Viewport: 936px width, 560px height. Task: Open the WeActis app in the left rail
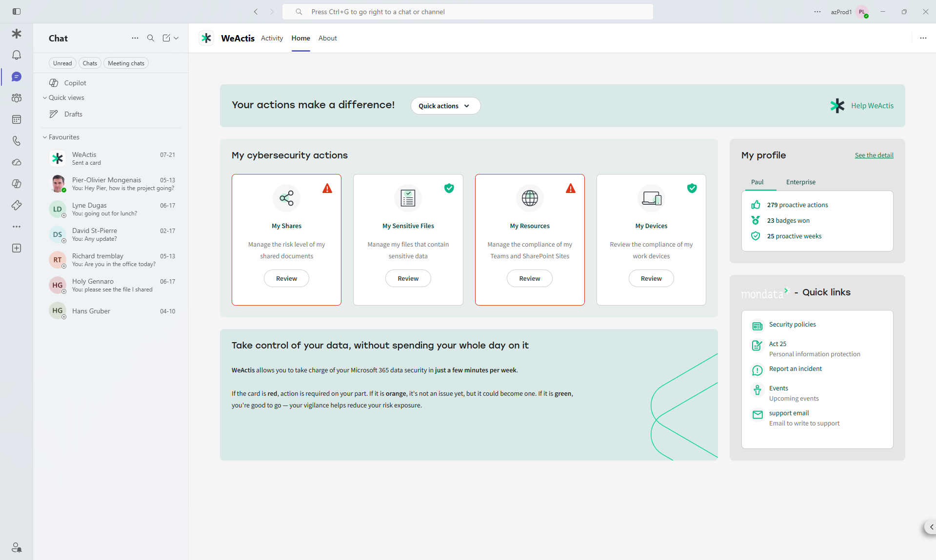coord(17,34)
